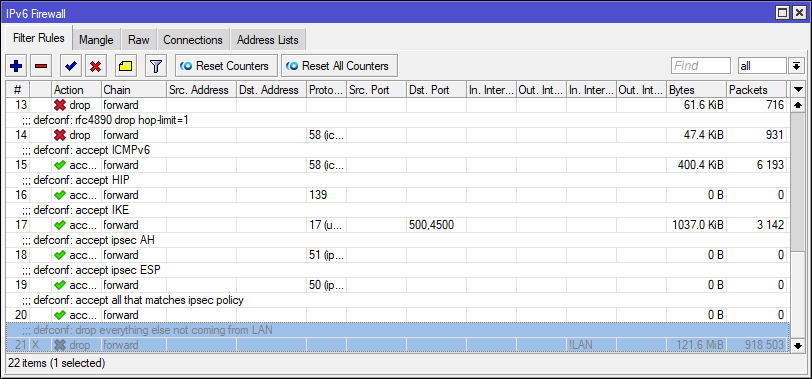Sort by Src. Address column header
The width and height of the screenshot is (812, 379).
click(201, 90)
